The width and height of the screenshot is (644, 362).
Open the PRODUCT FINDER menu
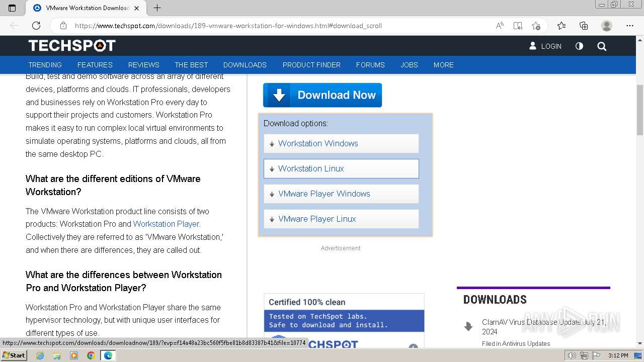pyautogui.click(x=311, y=65)
